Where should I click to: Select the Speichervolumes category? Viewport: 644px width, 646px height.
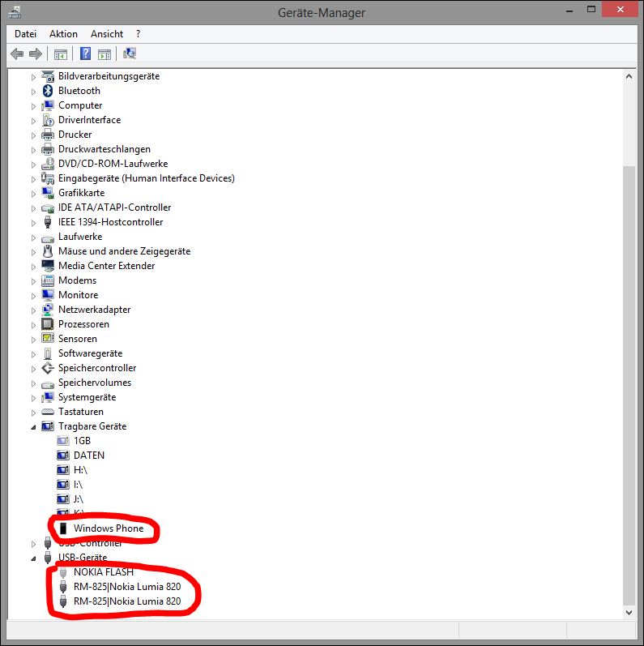click(x=95, y=383)
